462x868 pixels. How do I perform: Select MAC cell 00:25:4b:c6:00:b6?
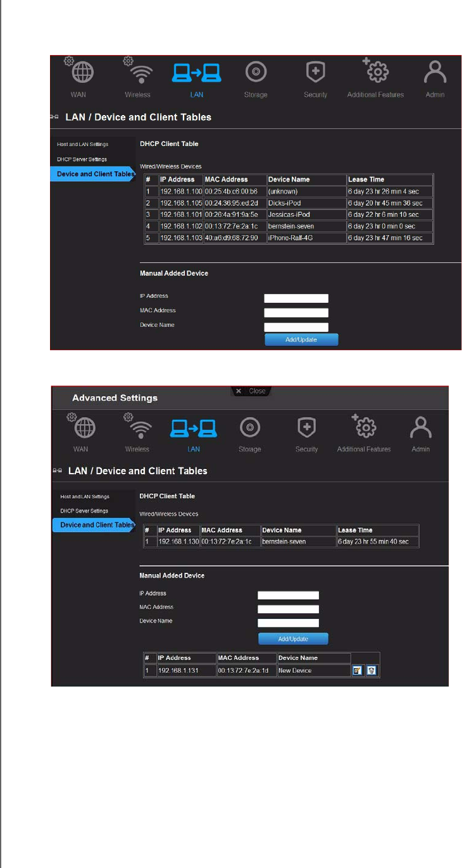pyautogui.click(x=234, y=192)
